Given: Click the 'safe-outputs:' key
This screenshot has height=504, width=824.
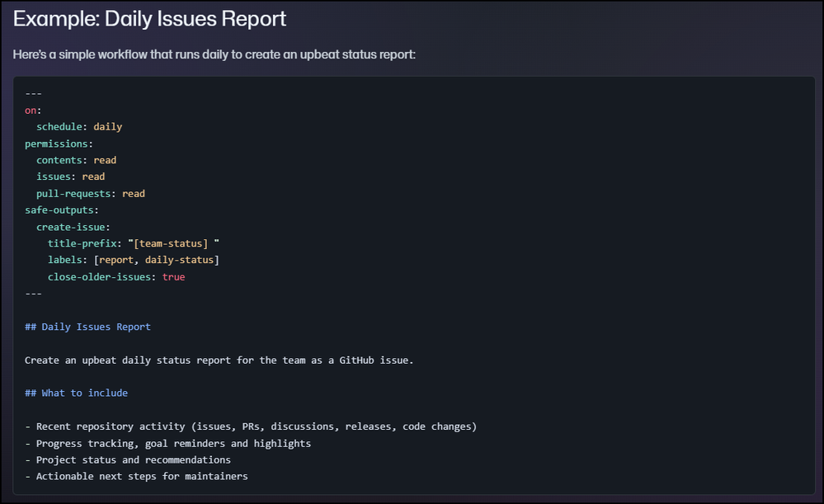Looking at the screenshot, I should coord(62,210).
